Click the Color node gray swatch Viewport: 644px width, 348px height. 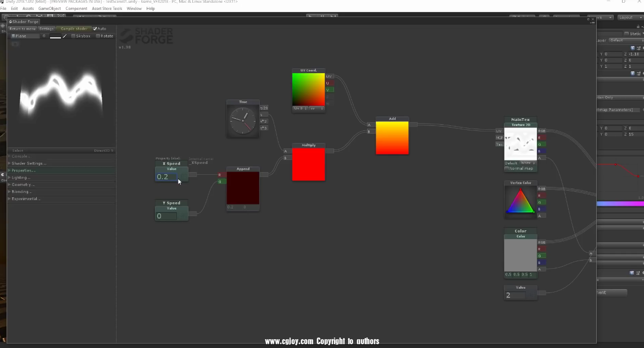pyautogui.click(x=520, y=255)
